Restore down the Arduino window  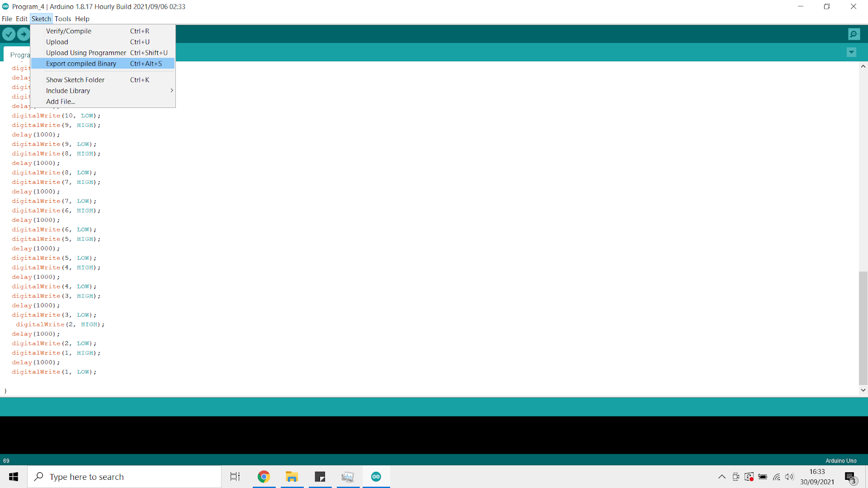pos(827,7)
